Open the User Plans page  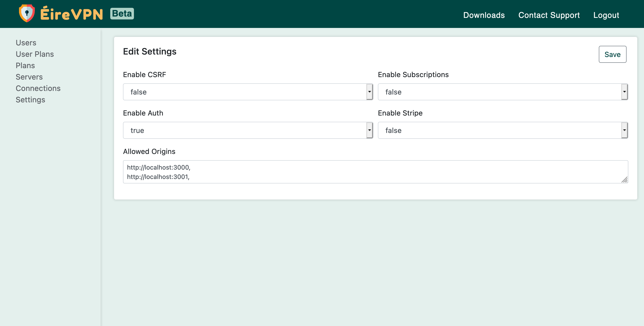click(x=35, y=54)
